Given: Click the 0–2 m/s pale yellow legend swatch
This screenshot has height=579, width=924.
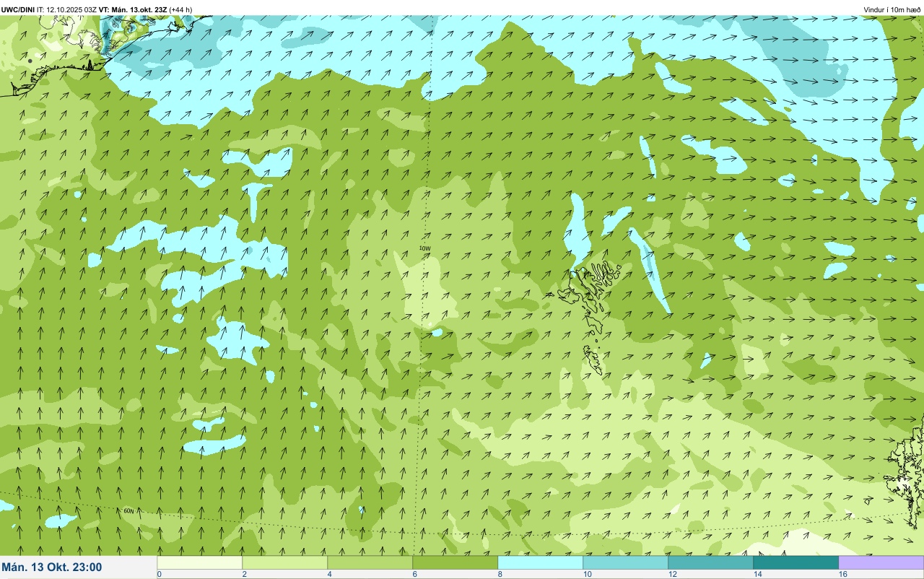Looking at the screenshot, I should (x=200, y=562).
